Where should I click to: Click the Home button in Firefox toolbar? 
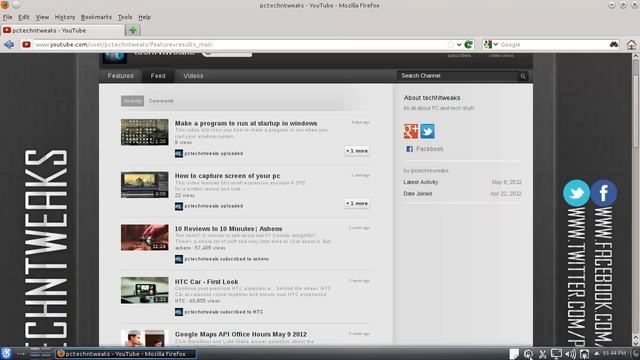coord(631,44)
